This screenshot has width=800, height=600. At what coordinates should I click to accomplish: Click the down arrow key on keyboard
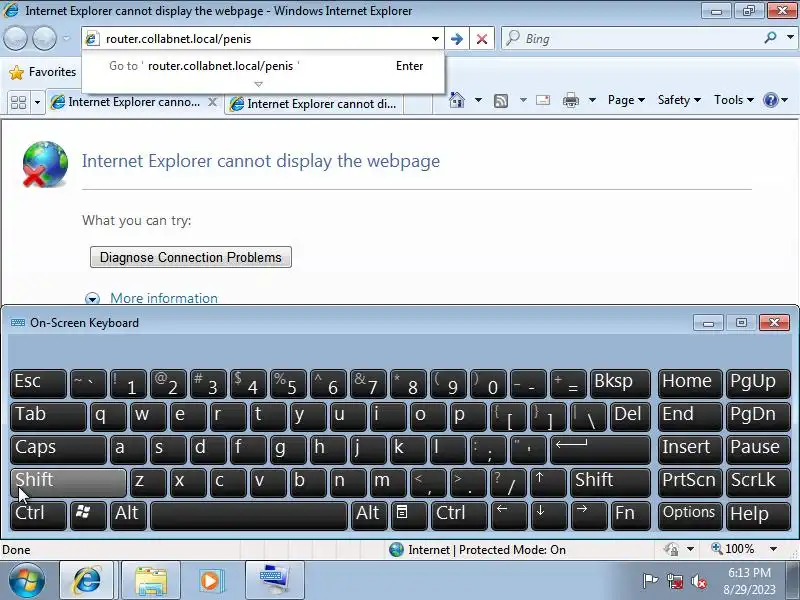pos(549,514)
